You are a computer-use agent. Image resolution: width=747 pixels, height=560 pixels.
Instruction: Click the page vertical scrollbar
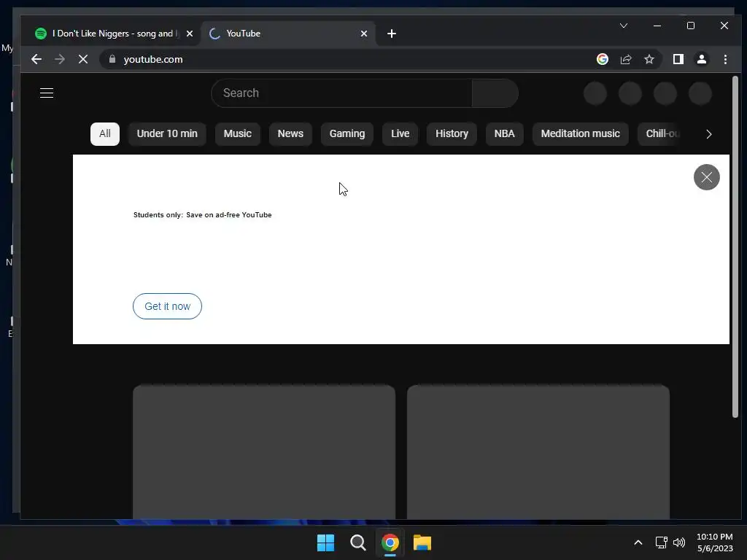[x=735, y=248]
